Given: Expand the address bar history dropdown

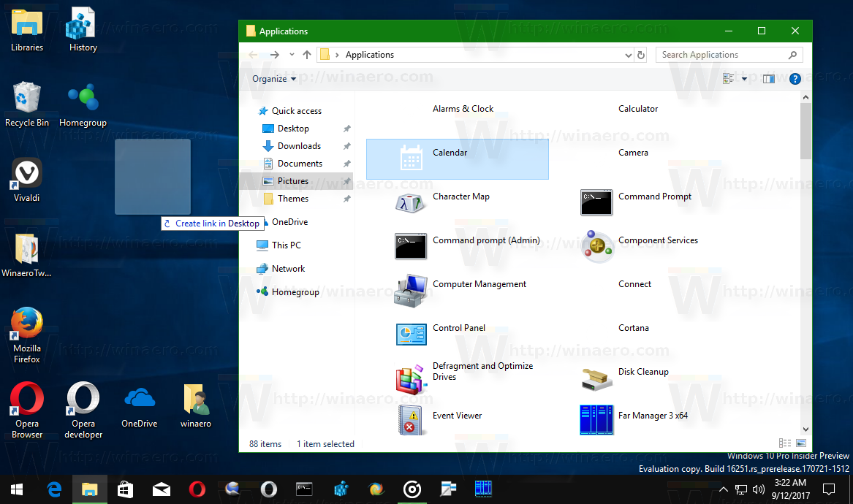Looking at the screenshot, I should click(629, 55).
